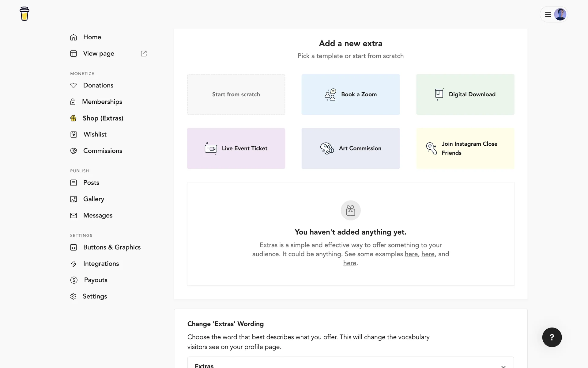588x368 pixels.
Task: Go to Buttons & Graphics settings
Action: pos(112,247)
